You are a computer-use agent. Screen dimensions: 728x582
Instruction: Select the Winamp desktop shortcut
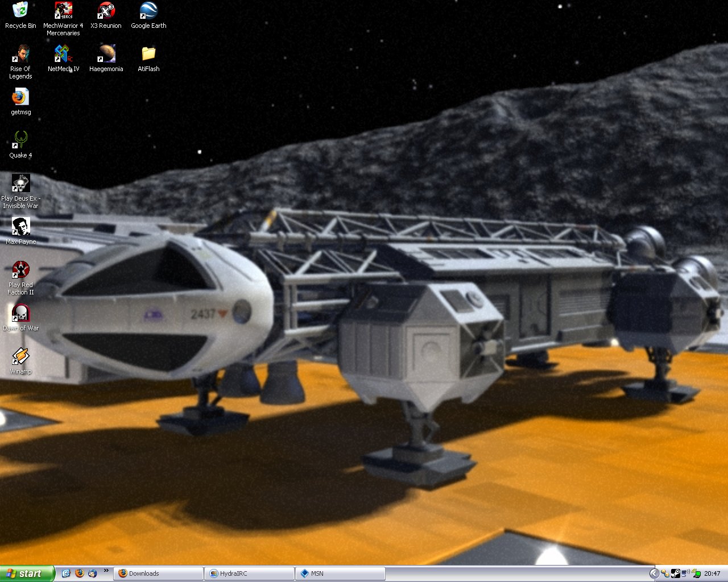click(x=20, y=361)
